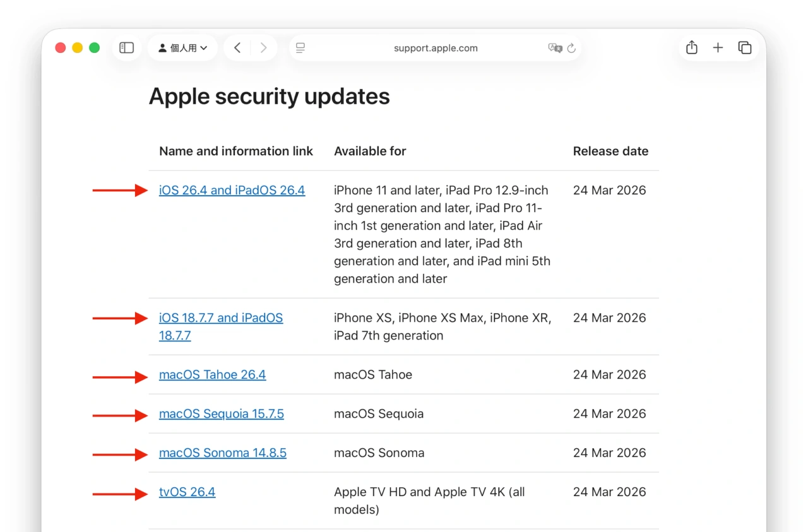Go back to the previous page
The width and height of the screenshot is (808, 532).
[x=237, y=48]
